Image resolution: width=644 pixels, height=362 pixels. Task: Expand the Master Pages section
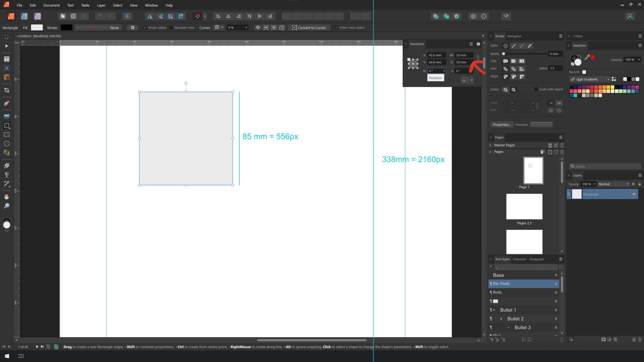point(490,145)
